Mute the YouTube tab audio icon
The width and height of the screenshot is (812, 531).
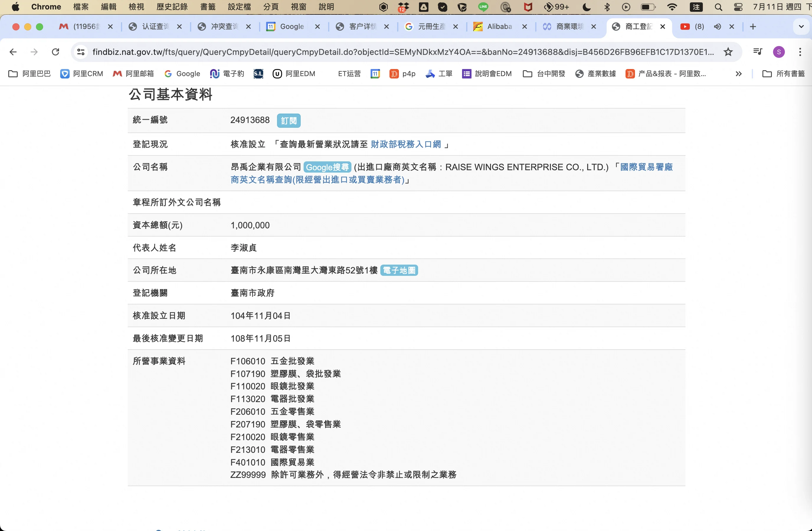point(717,27)
